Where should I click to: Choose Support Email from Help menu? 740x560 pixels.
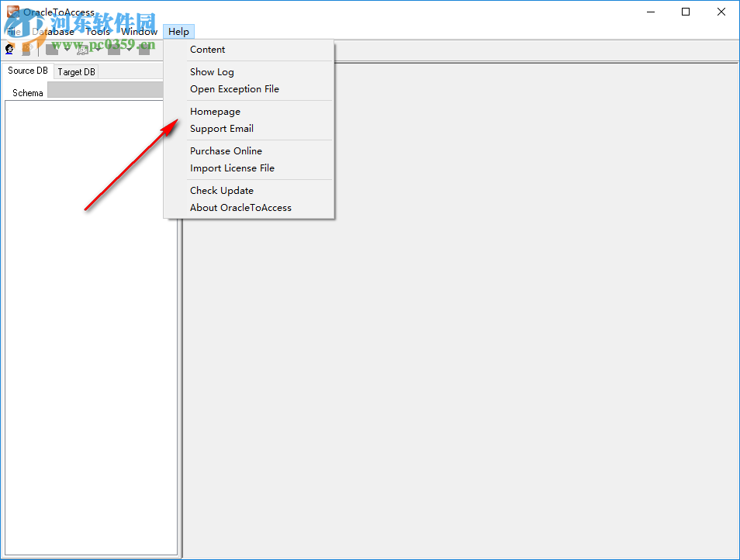249,129
